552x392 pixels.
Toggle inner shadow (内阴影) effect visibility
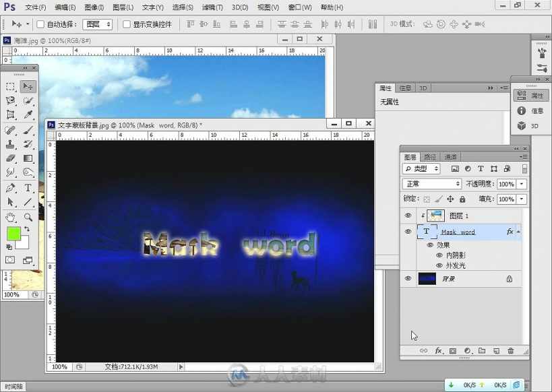(x=439, y=255)
